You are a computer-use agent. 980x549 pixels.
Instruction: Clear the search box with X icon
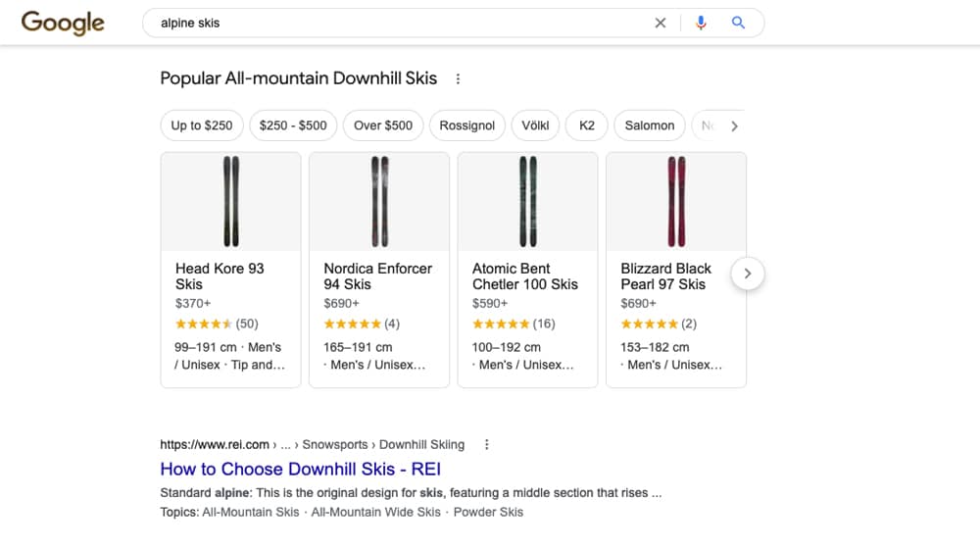660,23
